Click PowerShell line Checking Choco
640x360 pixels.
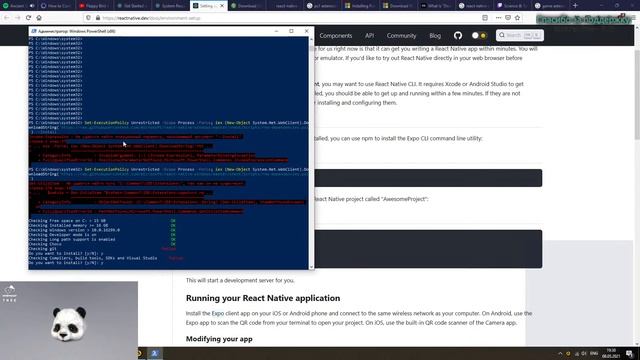(45, 244)
